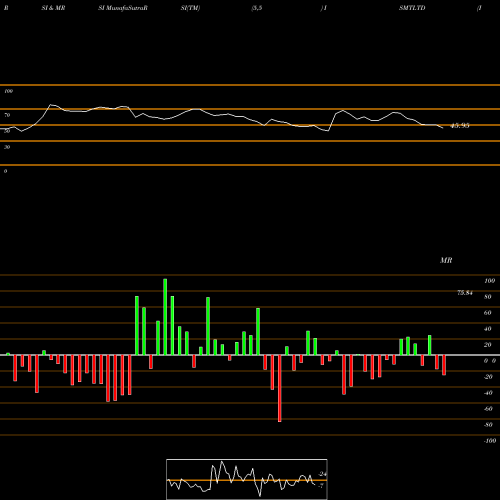Screen dimensions: 500x500
Task: Click the MR axis label -20
Action: (x=488, y=377)
